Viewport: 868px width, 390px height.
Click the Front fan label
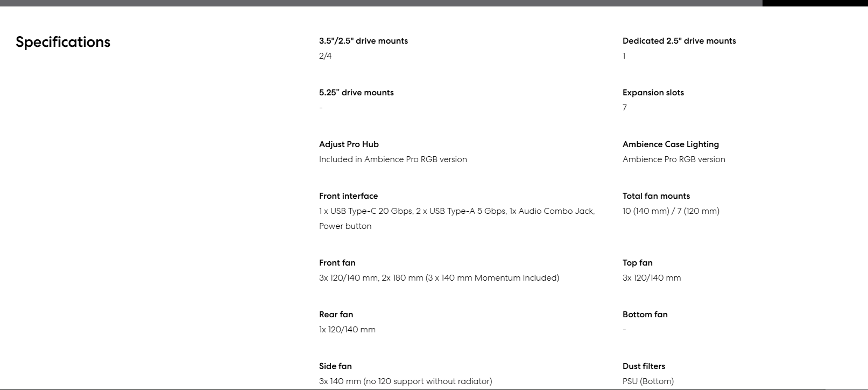[337, 263]
